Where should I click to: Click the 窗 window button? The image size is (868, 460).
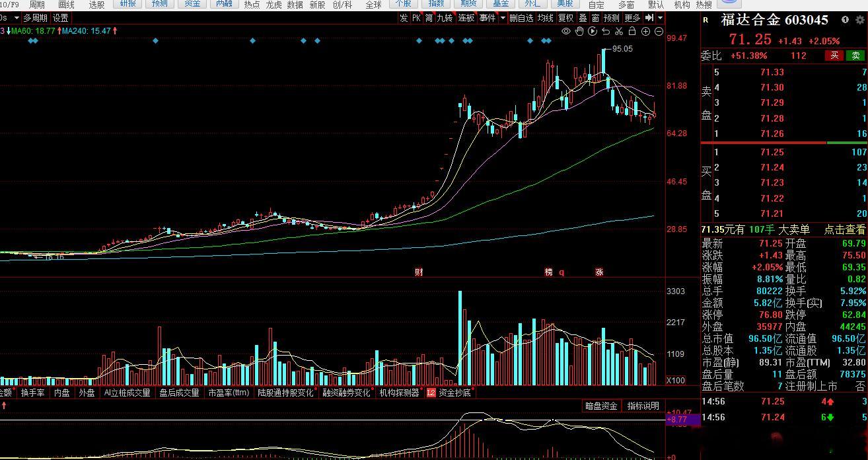pos(596,18)
